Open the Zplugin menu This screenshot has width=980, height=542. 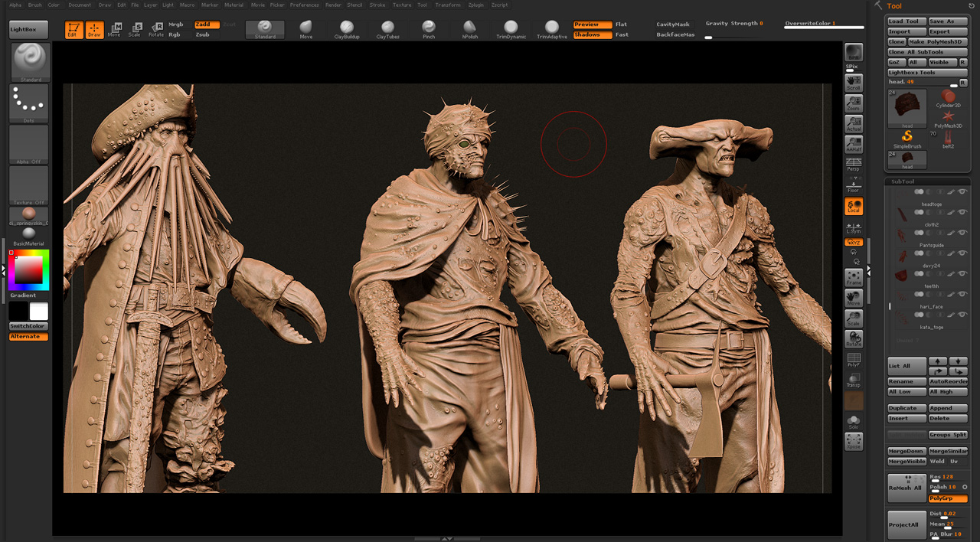(475, 5)
